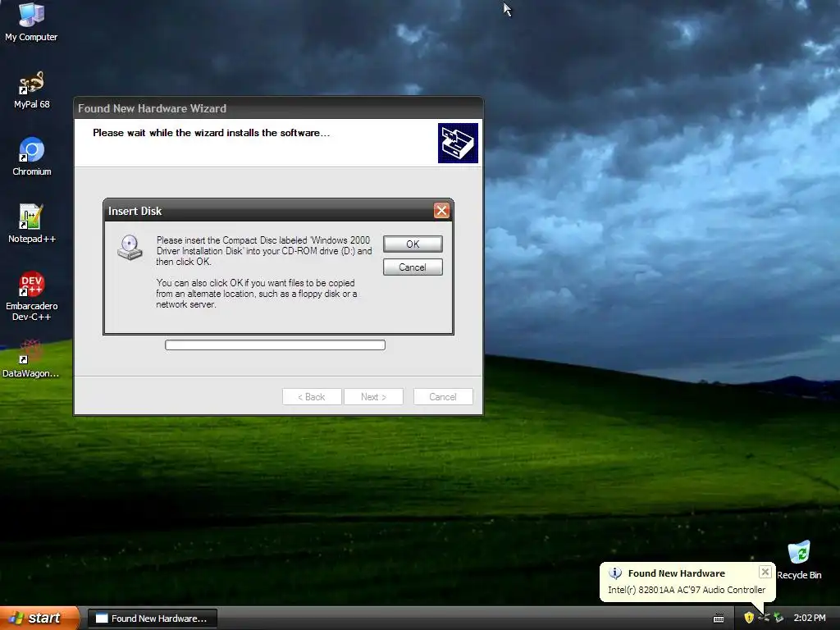840x630 pixels.
Task: Click the keyboard tray icon on taskbar
Action: pyautogui.click(x=719, y=619)
